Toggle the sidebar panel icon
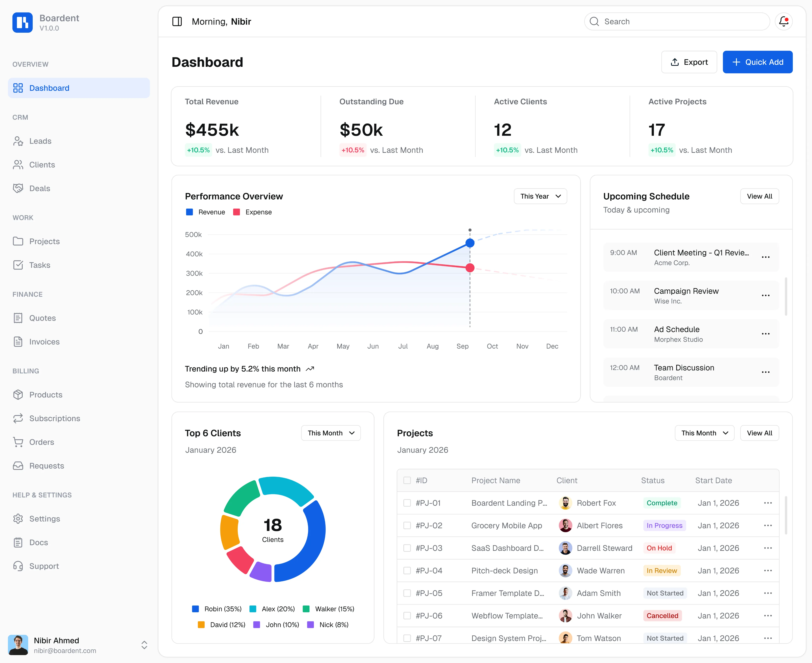812x663 pixels. [x=177, y=21]
